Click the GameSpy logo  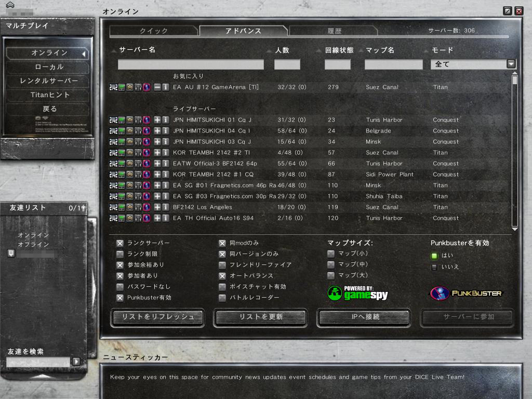click(x=357, y=293)
